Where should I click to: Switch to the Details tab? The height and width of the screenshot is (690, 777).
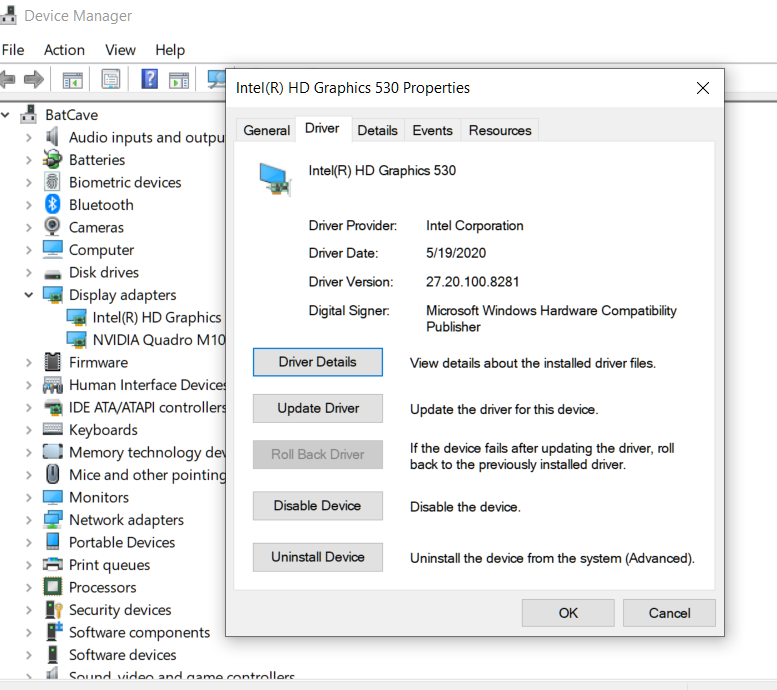(378, 130)
